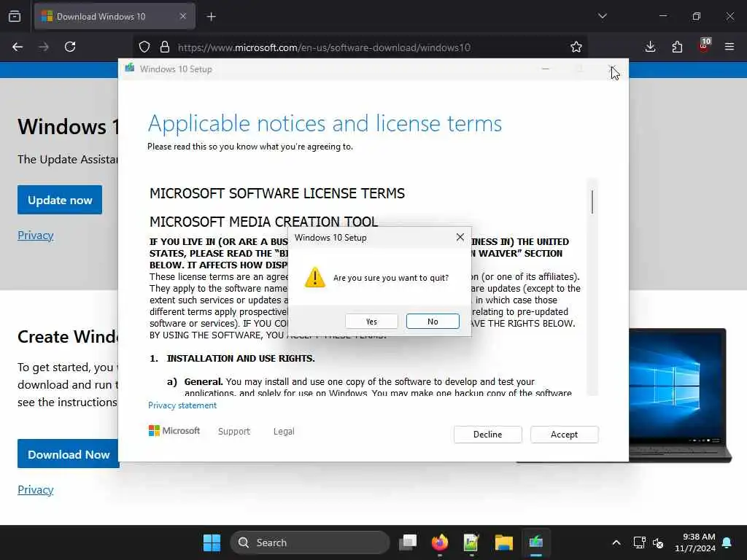
Task: Open the clock showing 9:38 AM
Action: (x=695, y=542)
